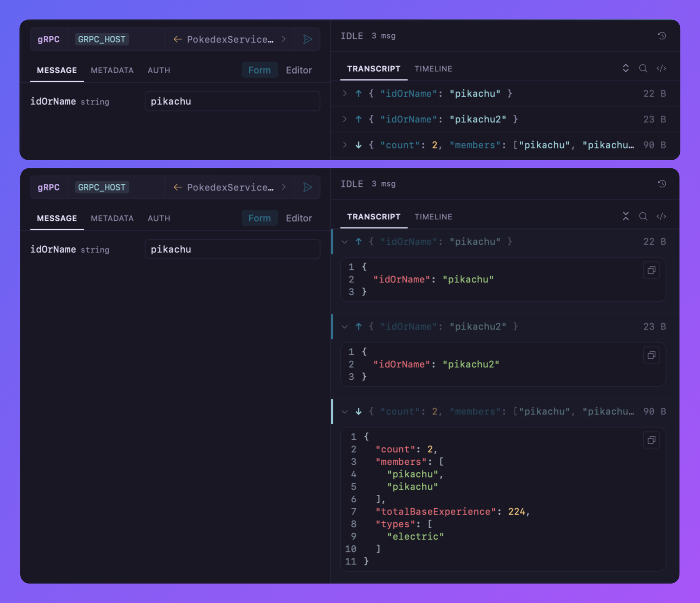This screenshot has height=603, width=700.
Task: Click send arrow icon in bottom panel
Action: [307, 187]
